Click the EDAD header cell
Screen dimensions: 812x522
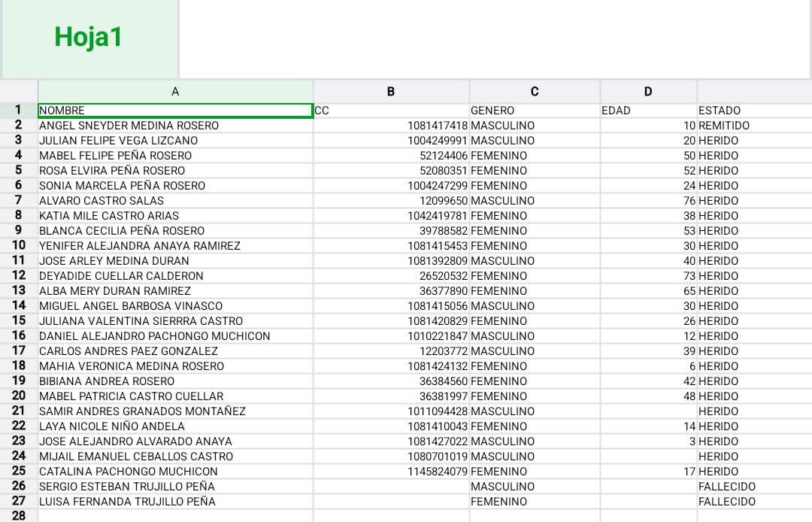648,111
